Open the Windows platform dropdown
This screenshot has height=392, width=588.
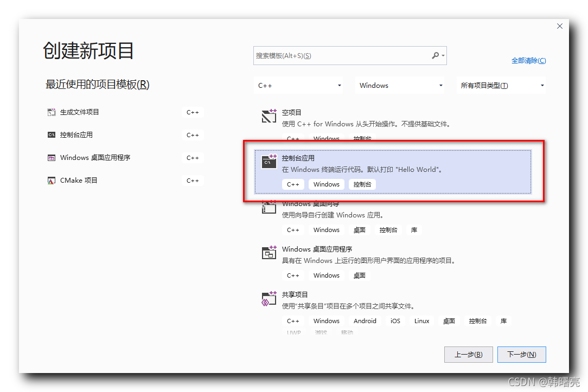(x=400, y=85)
